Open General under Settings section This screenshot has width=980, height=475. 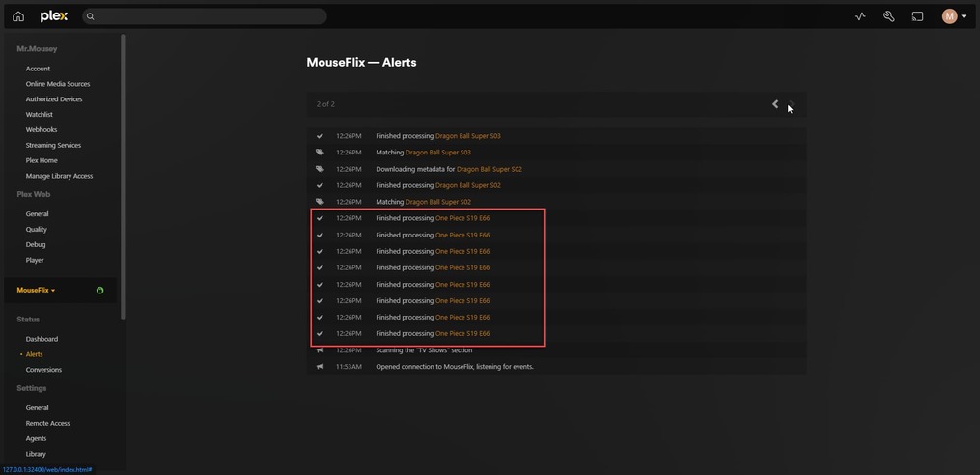[x=37, y=407]
